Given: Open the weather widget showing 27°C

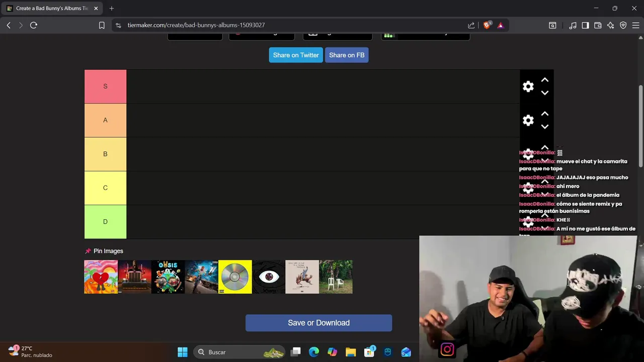Looking at the screenshot, I should click(30, 351).
